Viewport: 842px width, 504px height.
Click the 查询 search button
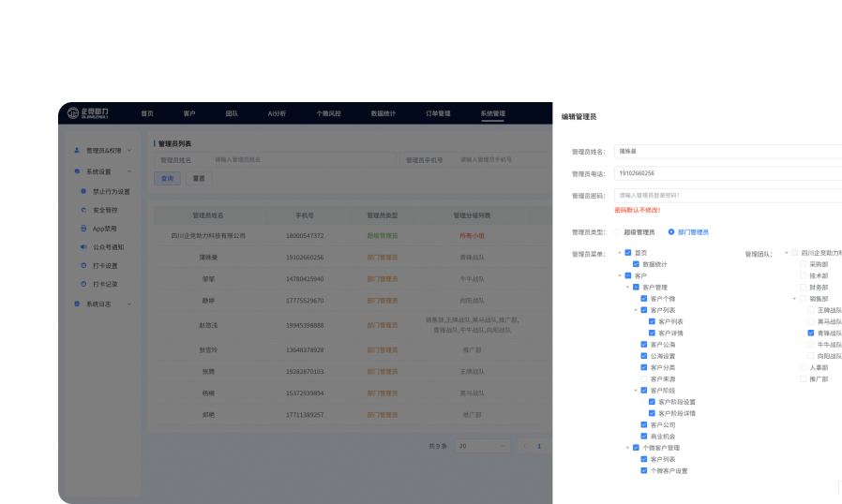[167, 177]
